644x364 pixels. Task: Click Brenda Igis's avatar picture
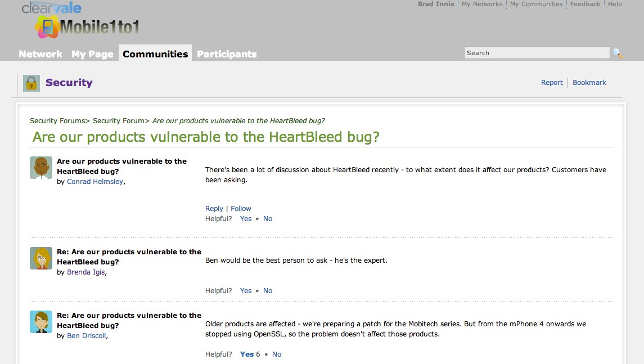(41, 258)
